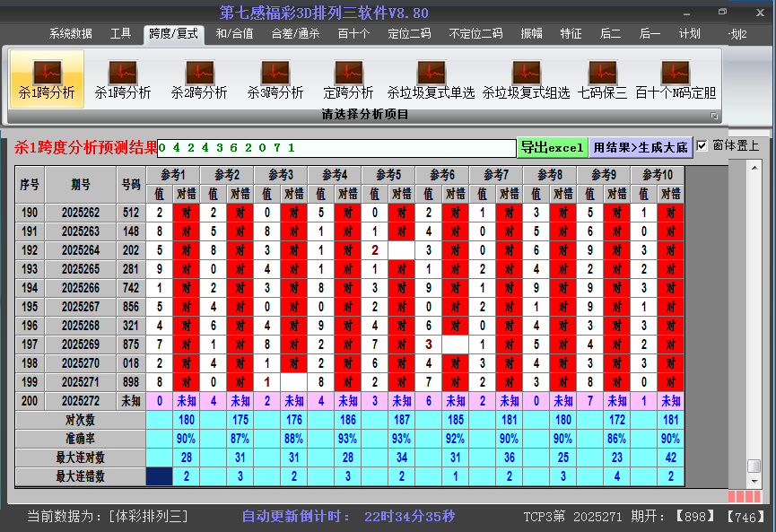Screen dimensions: 776x532
Task: Select the 杀3跨分析 icon
Action: pos(275,79)
